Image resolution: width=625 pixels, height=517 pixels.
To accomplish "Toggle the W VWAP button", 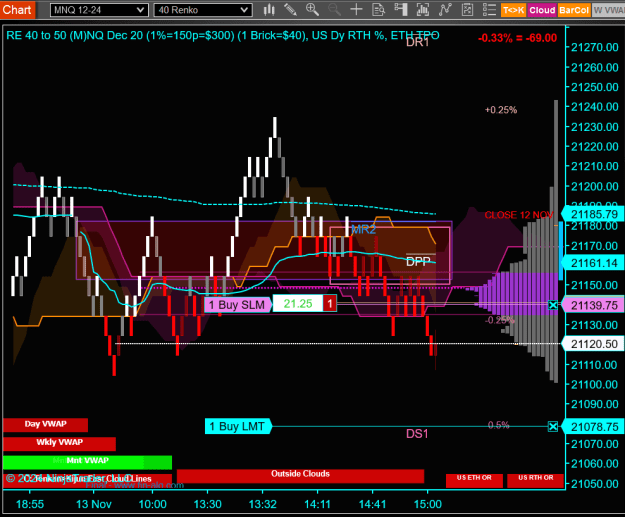I will coord(608,10).
